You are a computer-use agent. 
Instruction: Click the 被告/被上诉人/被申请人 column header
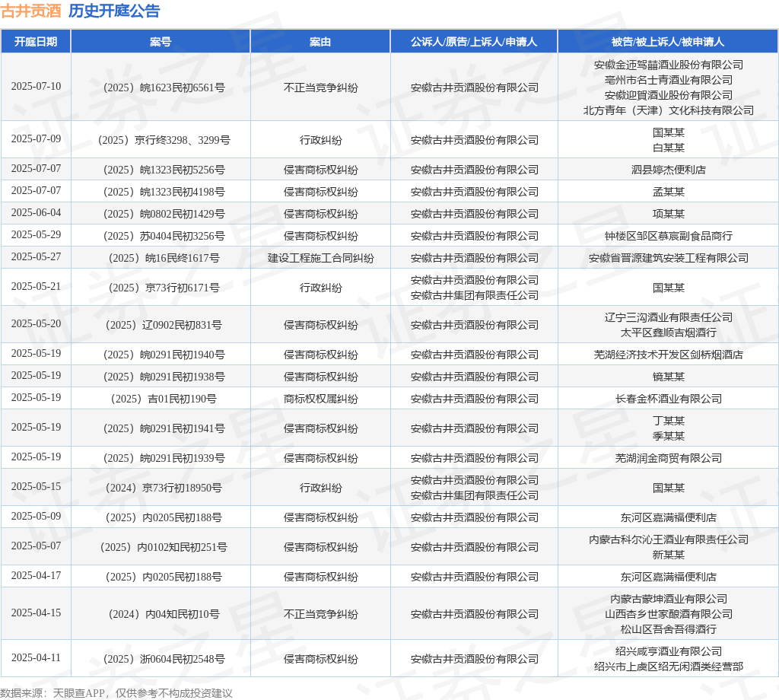[x=668, y=42]
